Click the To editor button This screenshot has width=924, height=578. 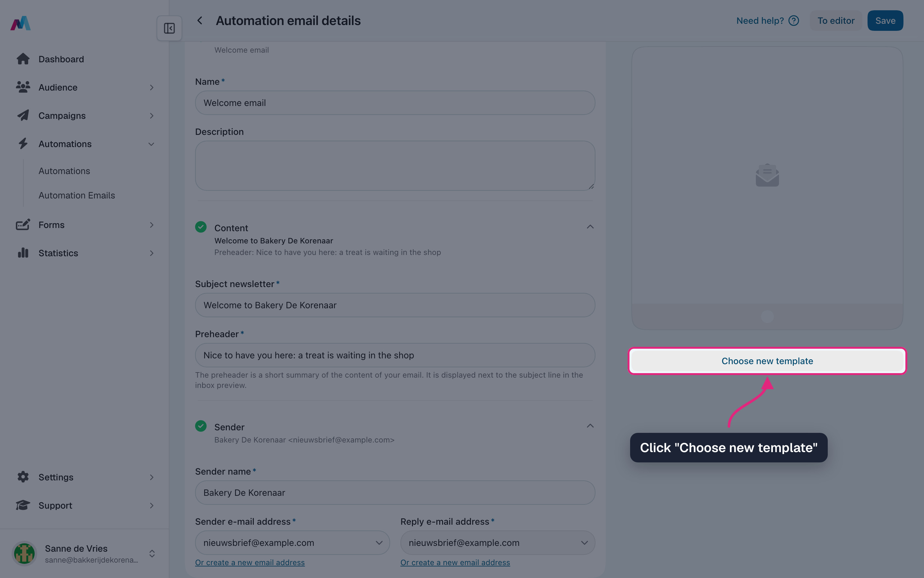click(x=836, y=21)
